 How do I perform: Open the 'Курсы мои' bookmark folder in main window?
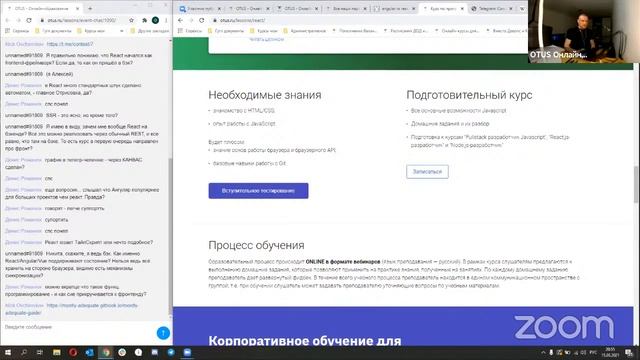click(x=264, y=31)
